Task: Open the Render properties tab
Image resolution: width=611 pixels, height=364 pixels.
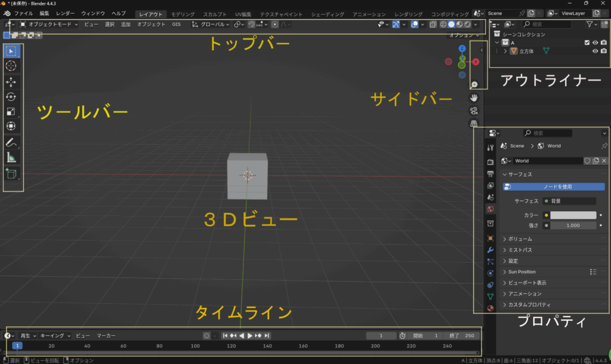Action: [490, 162]
